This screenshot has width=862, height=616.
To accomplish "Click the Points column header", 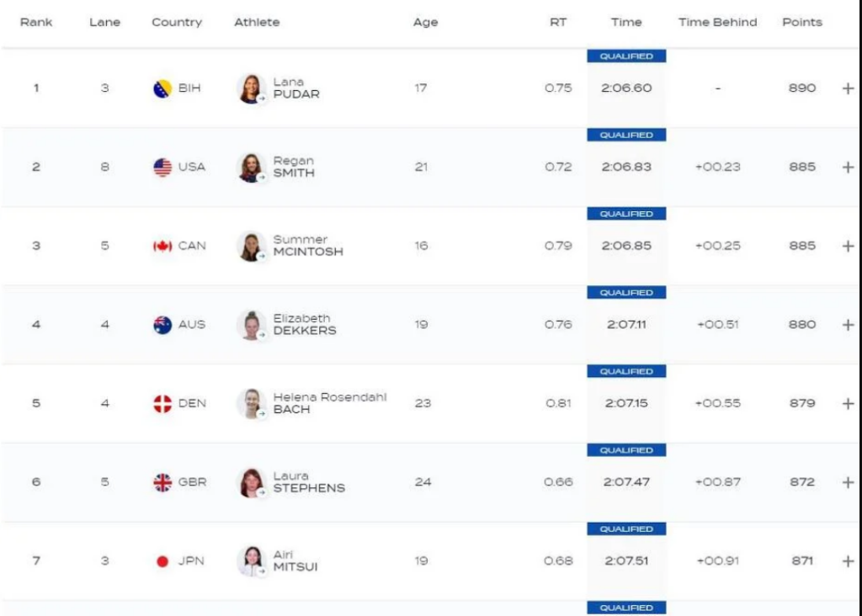I will (x=801, y=23).
